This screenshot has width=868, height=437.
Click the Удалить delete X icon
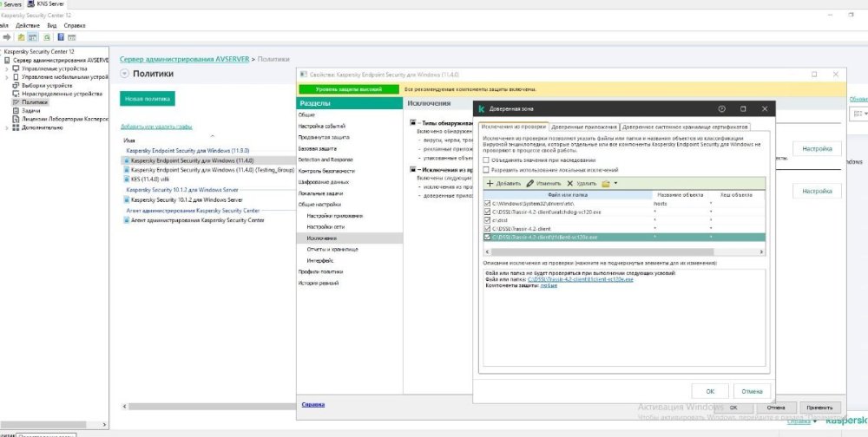569,184
